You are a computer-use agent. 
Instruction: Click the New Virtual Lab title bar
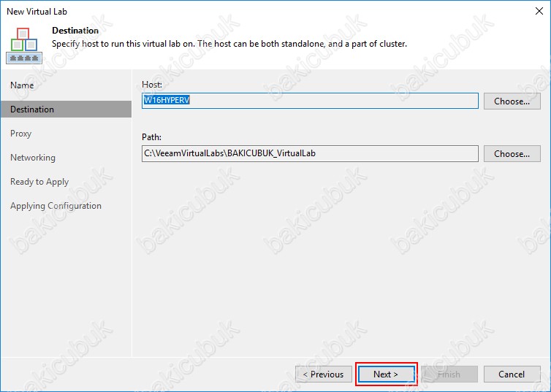click(x=219, y=12)
